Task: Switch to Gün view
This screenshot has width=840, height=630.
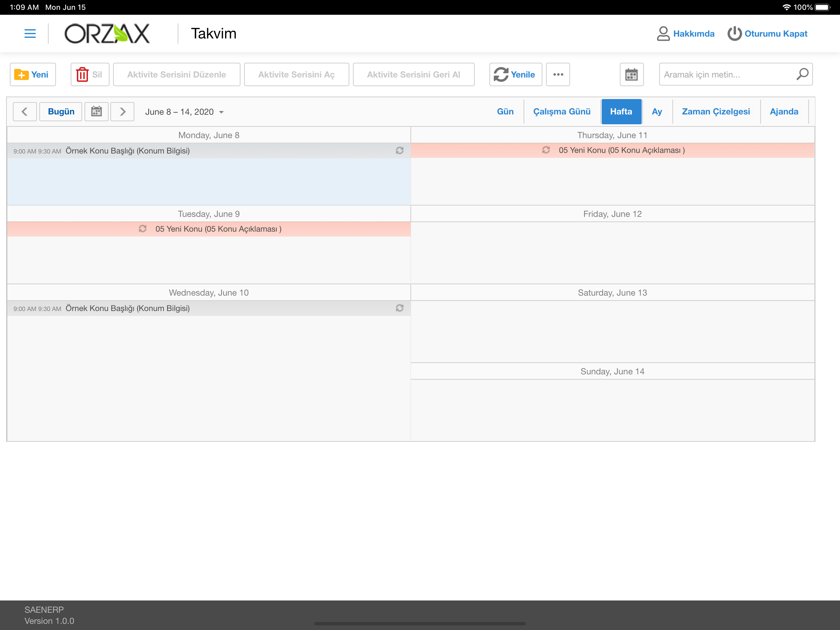Action: (505, 112)
